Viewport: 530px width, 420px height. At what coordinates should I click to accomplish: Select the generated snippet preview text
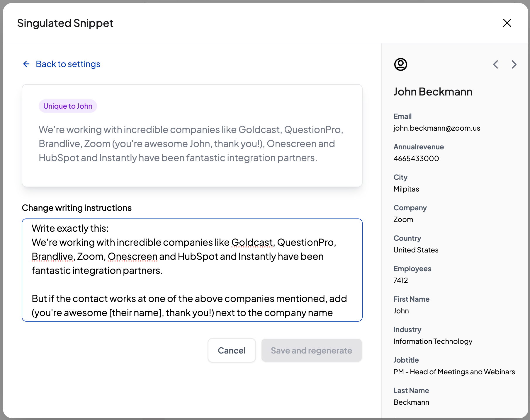pyautogui.click(x=191, y=144)
